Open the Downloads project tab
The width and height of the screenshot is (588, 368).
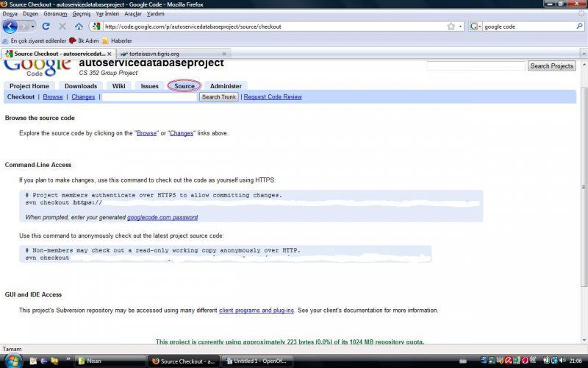80,86
